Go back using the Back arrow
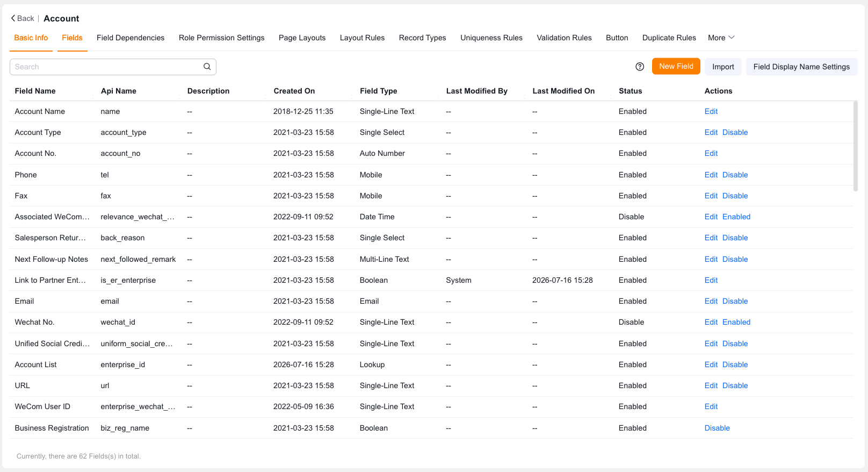This screenshot has height=472, width=868. [23, 18]
